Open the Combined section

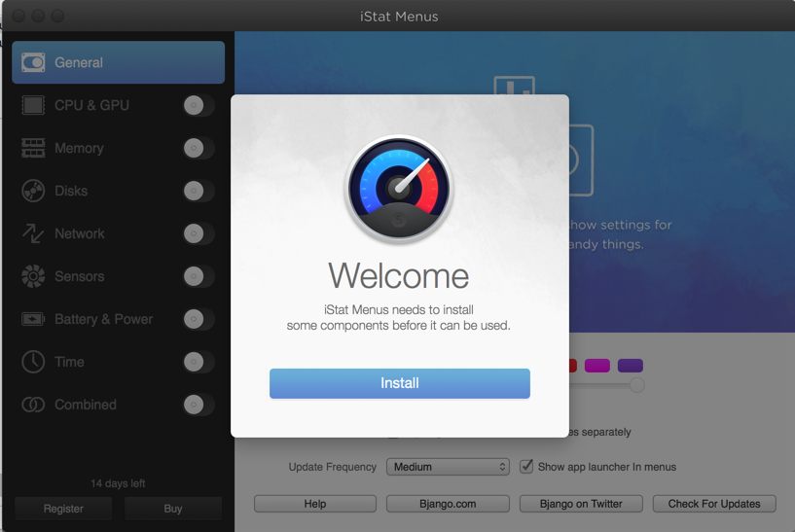[118, 405]
